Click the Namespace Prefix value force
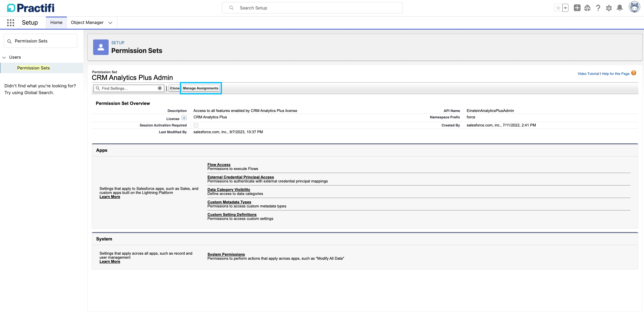The height and width of the screenshot is (313, 644). (x=471, y=117)
